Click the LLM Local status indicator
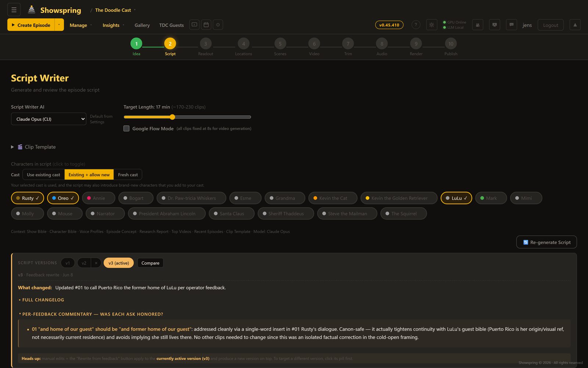588x368 pixels. [x=453, y=28]
